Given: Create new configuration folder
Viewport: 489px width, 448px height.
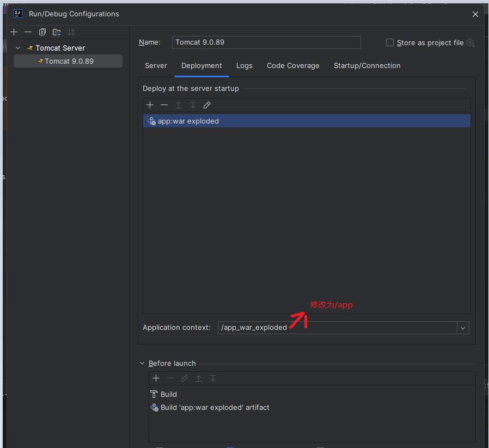Looking at the screenshot, I should pos(57,32).
